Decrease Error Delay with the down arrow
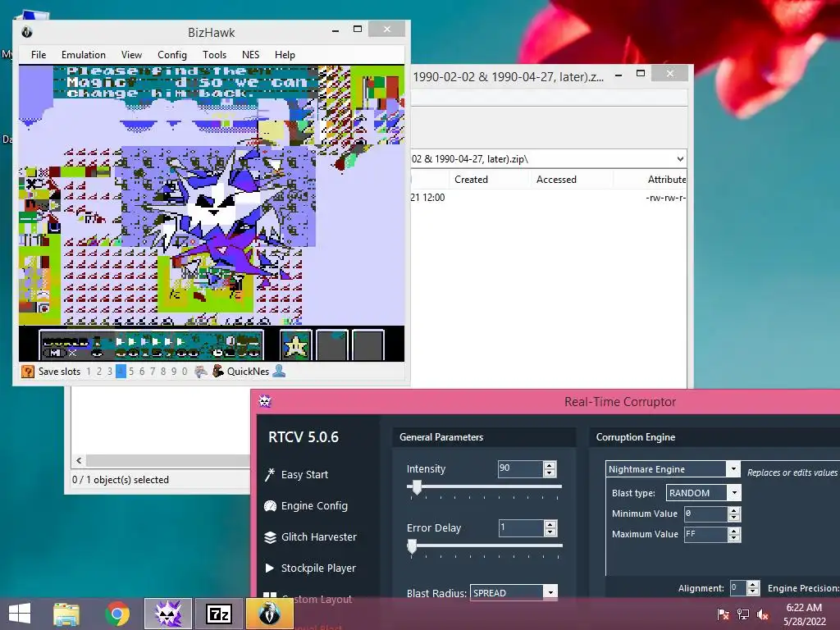The height and width of the screenshot is (630, 840). click(x=550, y=532)
